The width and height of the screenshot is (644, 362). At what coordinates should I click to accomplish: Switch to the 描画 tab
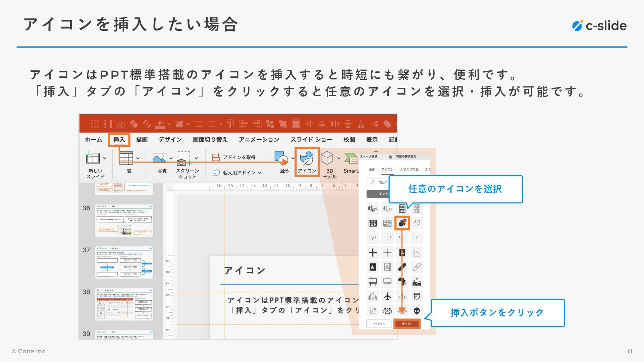(x=142, y=139)
